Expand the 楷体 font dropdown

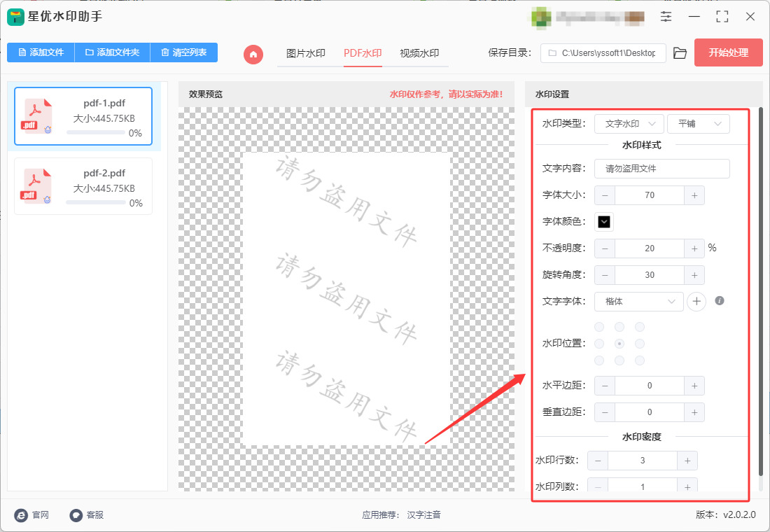coord(639,302)
